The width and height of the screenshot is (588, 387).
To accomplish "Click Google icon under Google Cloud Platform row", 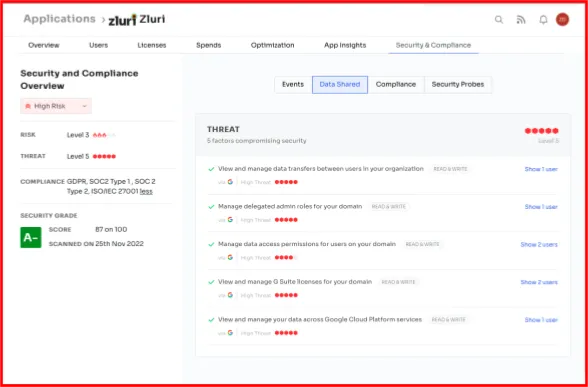I will 230,333.
